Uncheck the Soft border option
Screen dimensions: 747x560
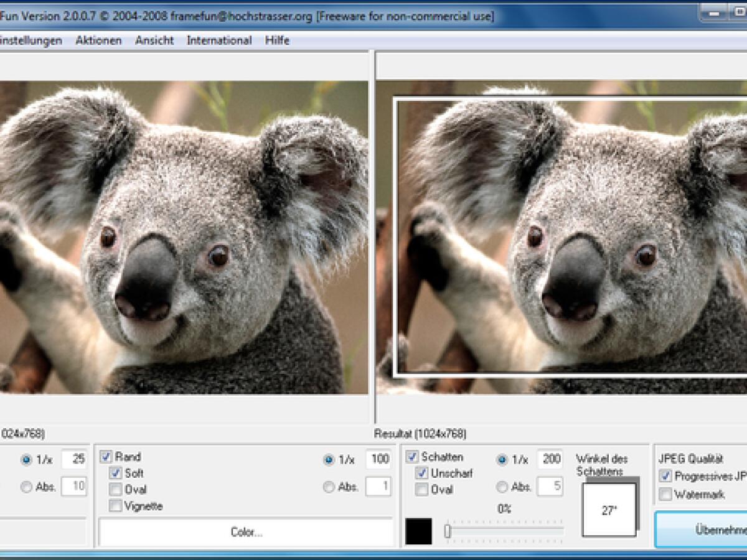(115, 474)
